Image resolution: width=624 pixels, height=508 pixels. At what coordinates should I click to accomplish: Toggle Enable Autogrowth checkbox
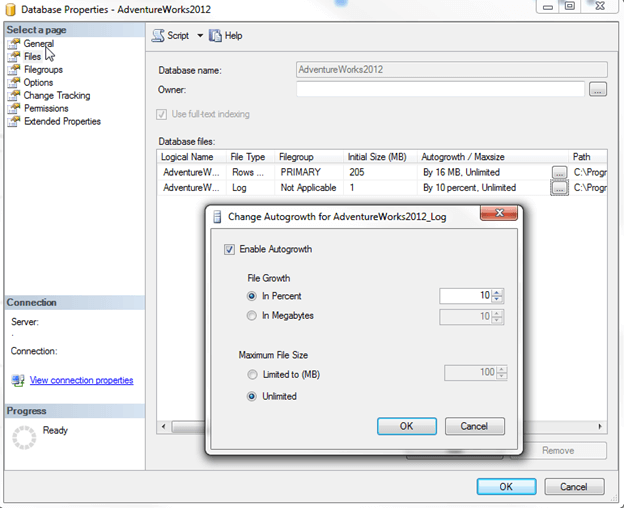[229, 249]
